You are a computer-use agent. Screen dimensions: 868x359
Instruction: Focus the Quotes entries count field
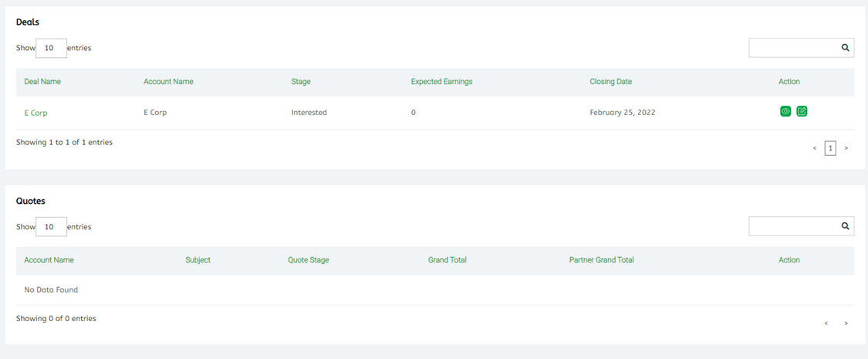[x=51, y=227]
